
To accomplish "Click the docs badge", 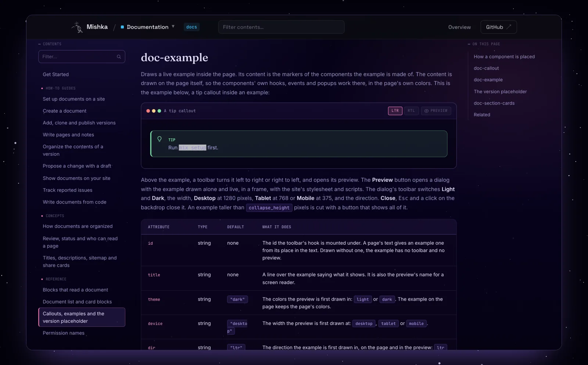I will (191, 27).
